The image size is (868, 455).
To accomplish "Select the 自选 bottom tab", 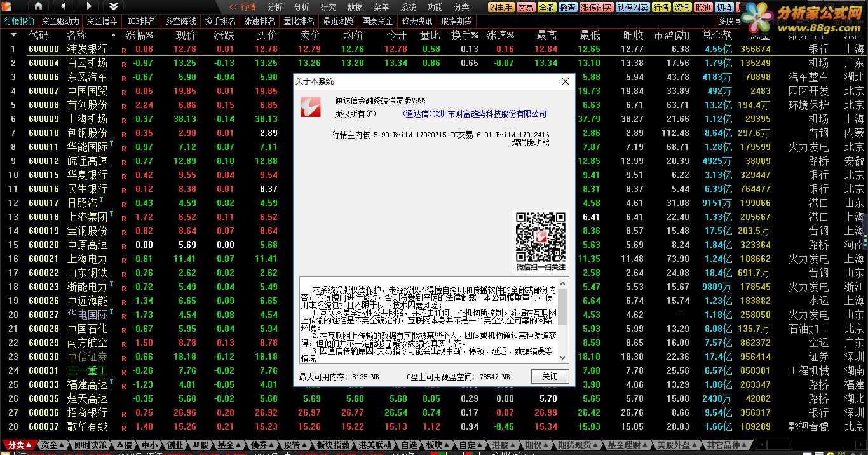I will pyautogui.click(x=409, y=445).
